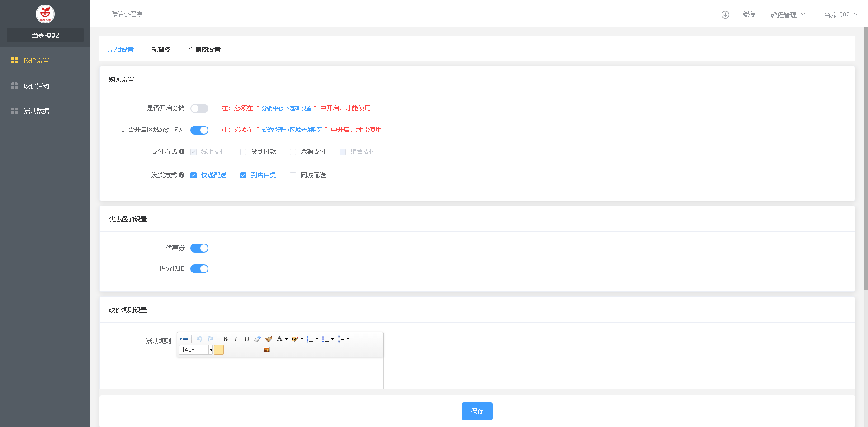The height and width of the screenshot is (427, 868).
Task: Click the 保存 button
Action: click(x=477, y=411)
